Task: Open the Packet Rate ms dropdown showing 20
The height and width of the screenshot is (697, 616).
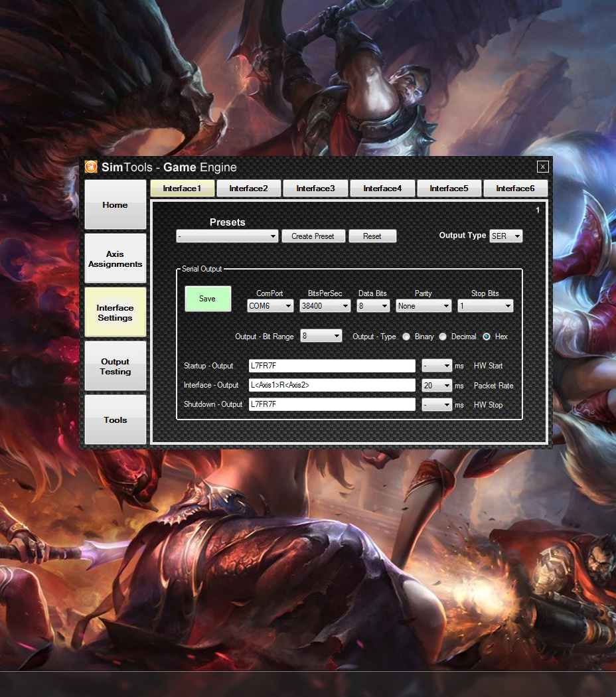Action: tap(437, 386)
